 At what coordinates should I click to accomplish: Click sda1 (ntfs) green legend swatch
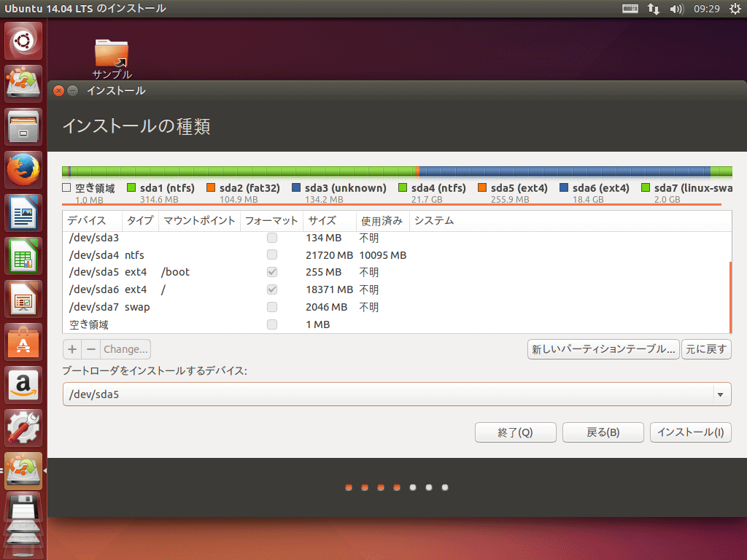(131, 187)
